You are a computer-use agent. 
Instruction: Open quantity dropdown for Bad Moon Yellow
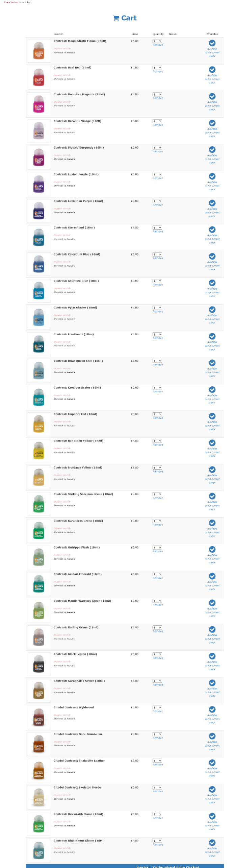(157, 441)
